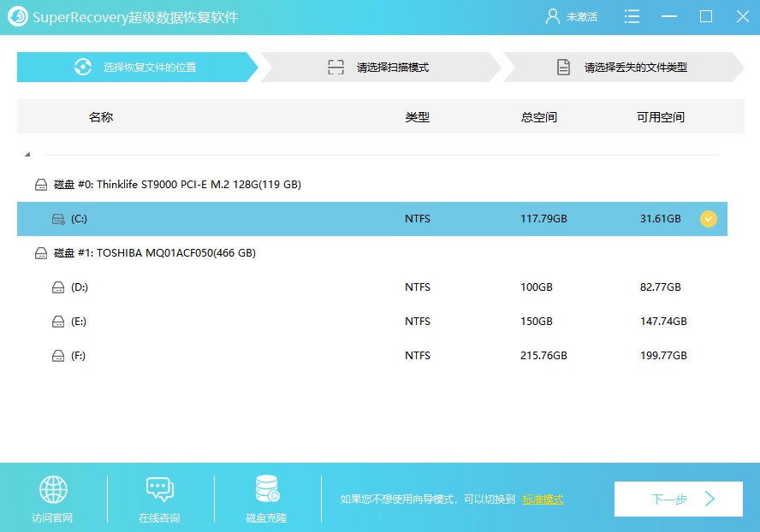The height and width of the screenshot is (532, 760).
Task: Click the E: partition drive icon
Action: (58, 322)
